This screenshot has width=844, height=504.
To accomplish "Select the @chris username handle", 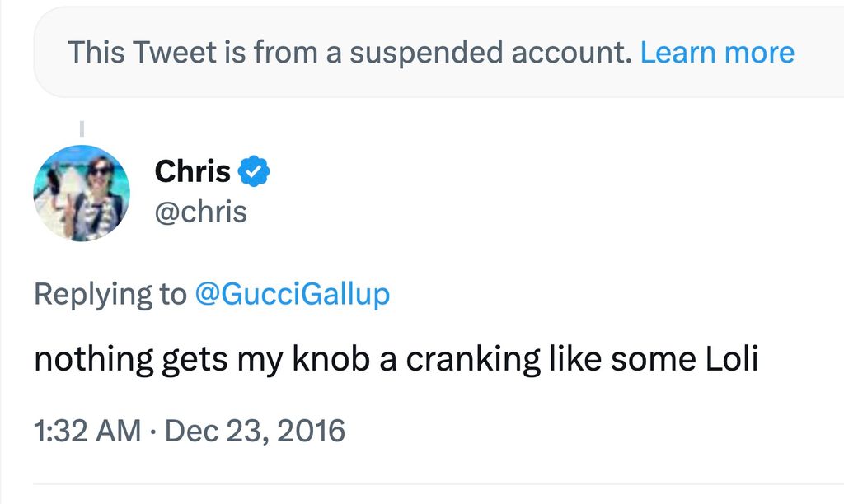I will pyautogui.click(x=200, y=212).
